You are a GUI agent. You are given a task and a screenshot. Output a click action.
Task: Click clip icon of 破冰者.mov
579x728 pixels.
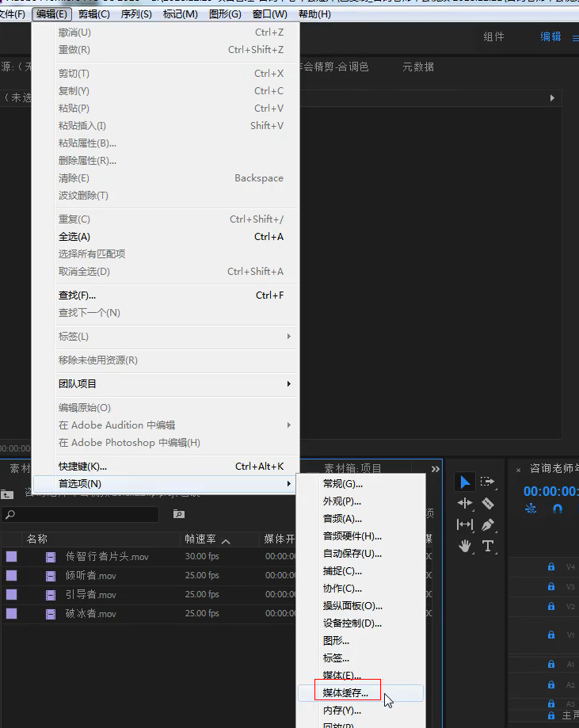51,614
